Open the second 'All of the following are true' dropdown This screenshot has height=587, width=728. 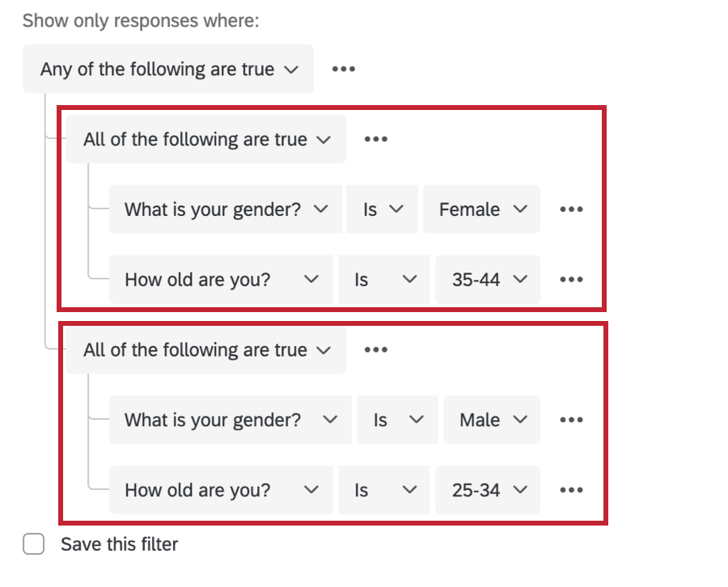205,349
